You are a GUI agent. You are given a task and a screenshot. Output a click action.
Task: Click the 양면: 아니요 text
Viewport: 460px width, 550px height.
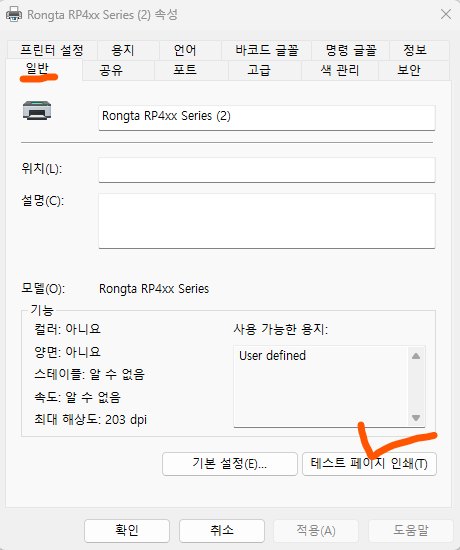click(x=67, y=351)
